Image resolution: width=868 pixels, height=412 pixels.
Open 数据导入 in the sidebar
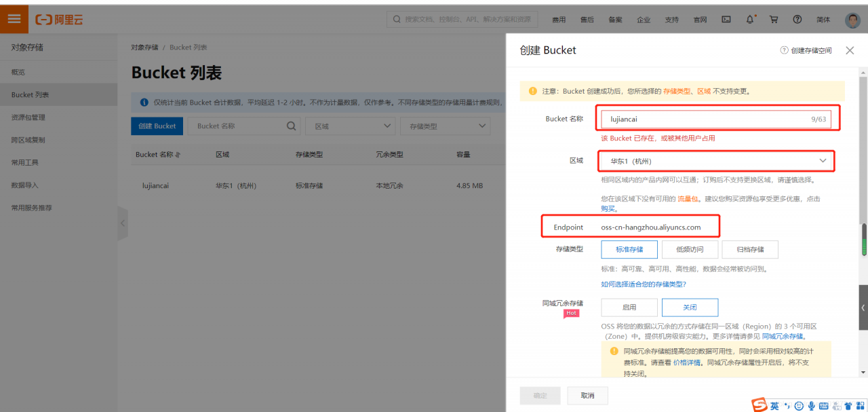click(x=58, y=185)
